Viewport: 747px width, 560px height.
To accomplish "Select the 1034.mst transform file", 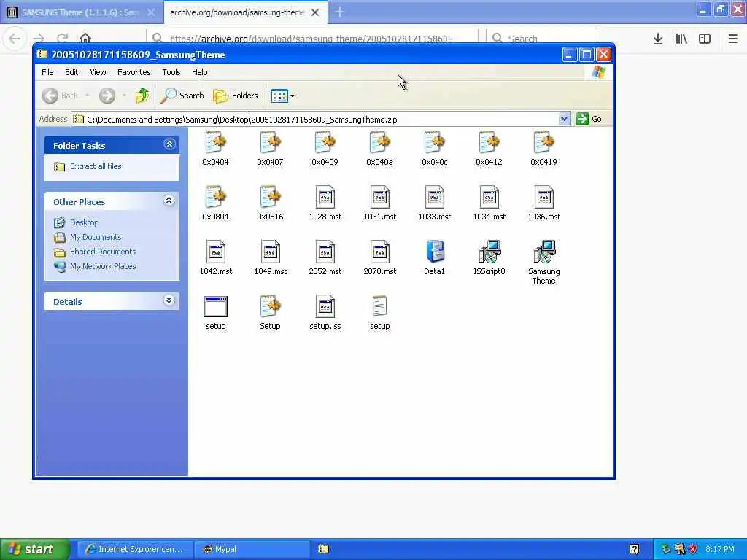I will point(489,197).
